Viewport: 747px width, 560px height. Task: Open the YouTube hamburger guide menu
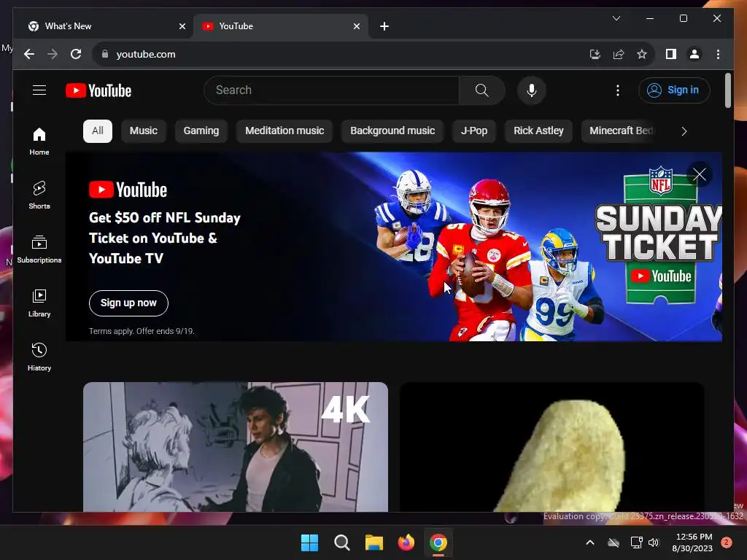(39, 90)
